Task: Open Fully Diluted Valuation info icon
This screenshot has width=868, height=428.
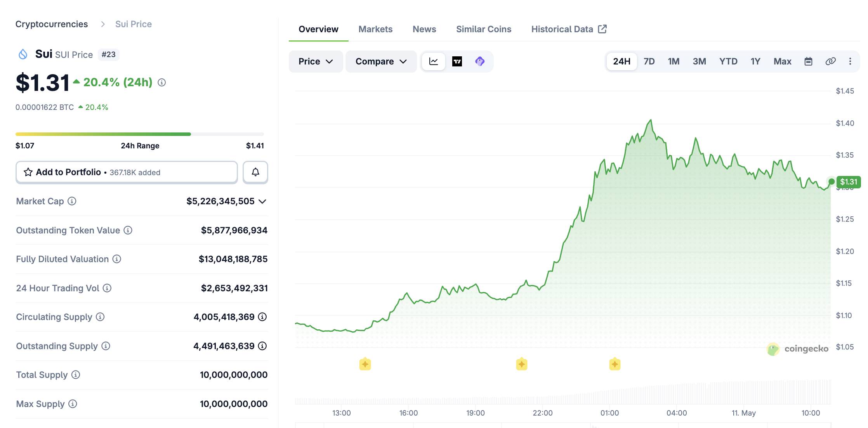Action: point(117,259)
